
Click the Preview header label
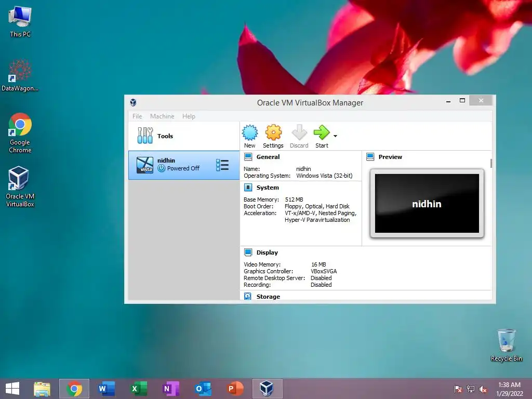click(x=390, y=157)
